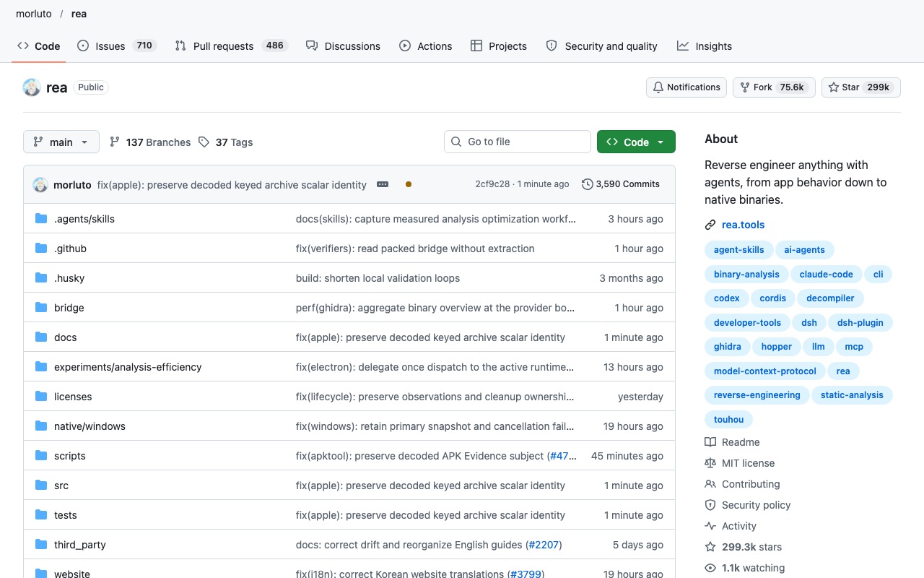Click the link icon beside rea.tools
Screen dimensions: 924x578
point(710,225)
